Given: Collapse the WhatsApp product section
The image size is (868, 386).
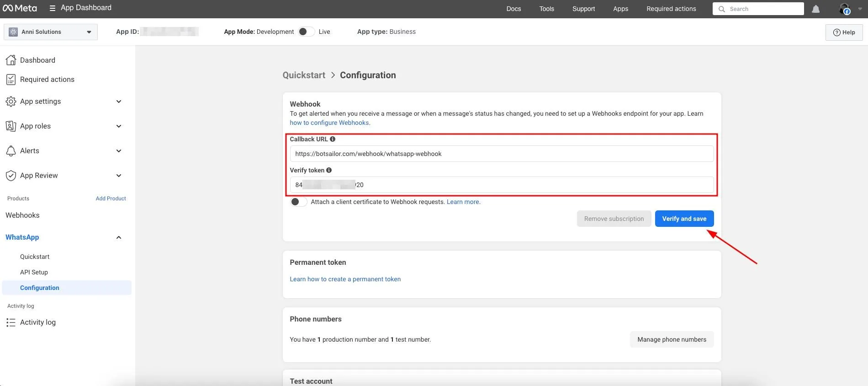Looking at the screenshot, I should click(x=119, y=237).
